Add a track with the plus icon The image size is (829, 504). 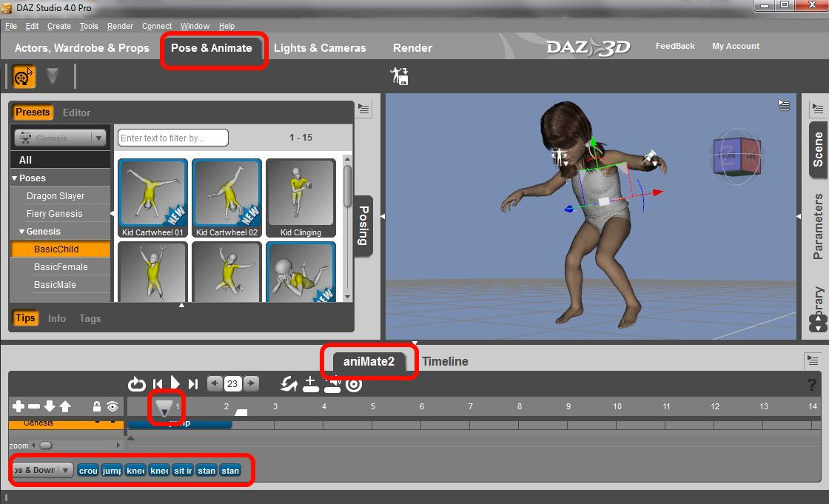19,406
